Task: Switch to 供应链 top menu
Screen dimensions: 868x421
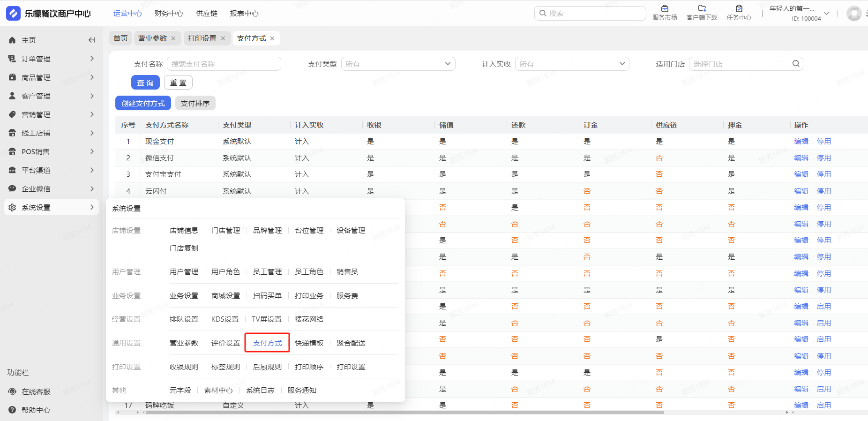Action: click(x=207, y=14)
